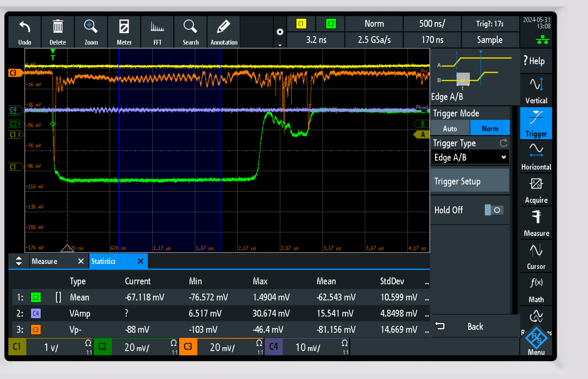The height and width of the screenshot is (379, 588).
Task: Open the Acquire settings
Action: (536, 190)
